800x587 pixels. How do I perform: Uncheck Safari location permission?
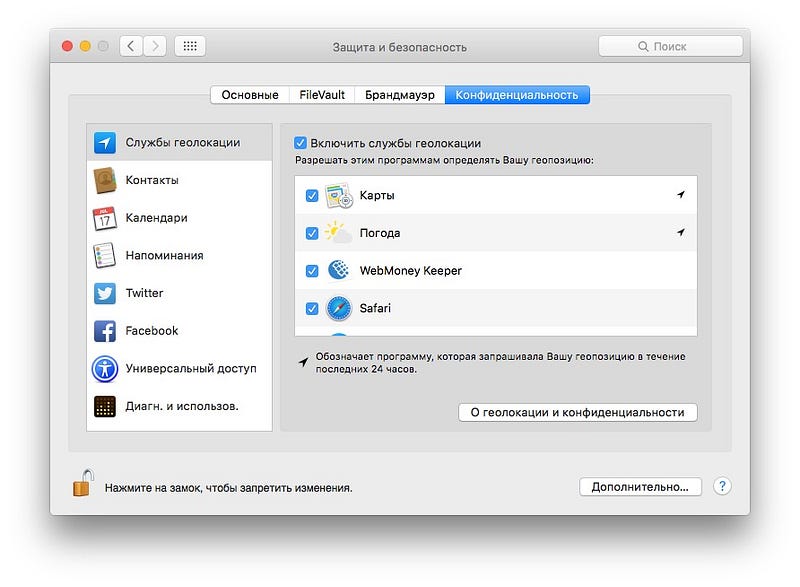312,309
